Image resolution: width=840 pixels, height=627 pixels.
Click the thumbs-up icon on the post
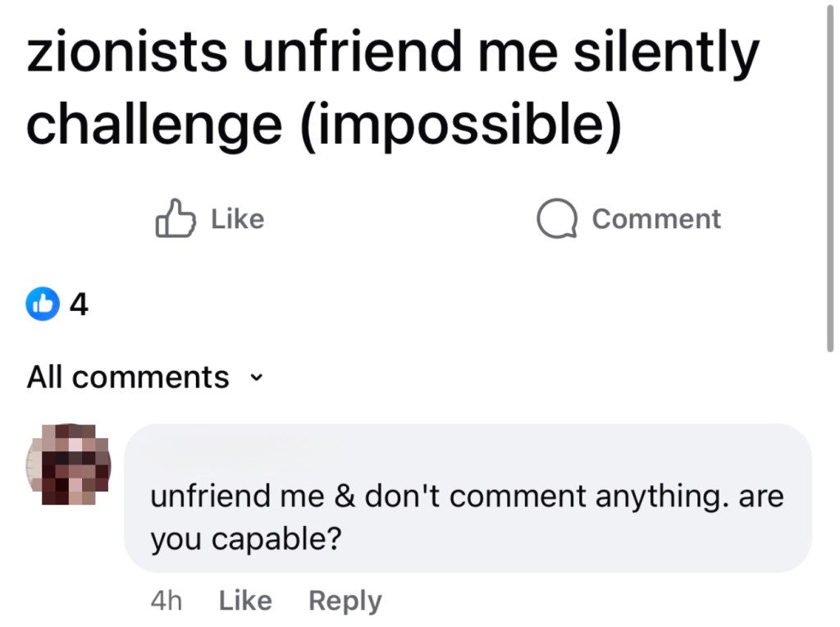pos(175,218)
